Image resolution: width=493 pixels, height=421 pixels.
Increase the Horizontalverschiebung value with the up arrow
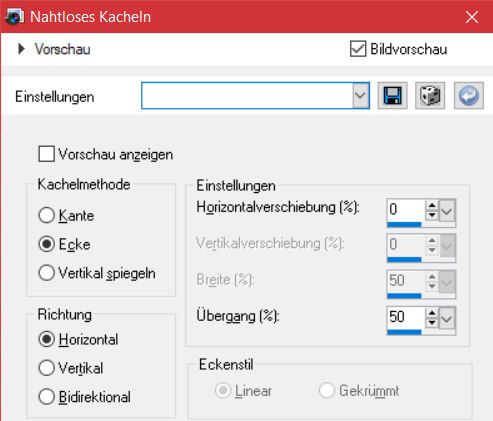coord(432,205)
